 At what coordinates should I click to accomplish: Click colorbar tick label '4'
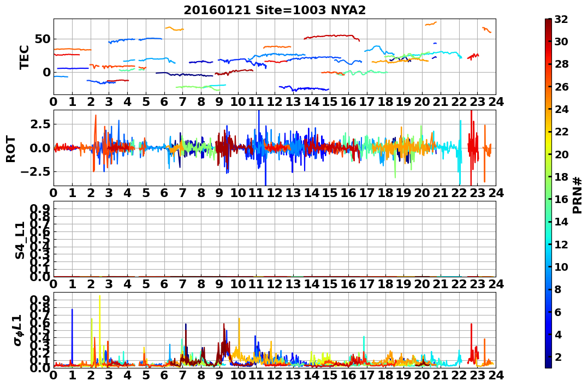(558, 334)
